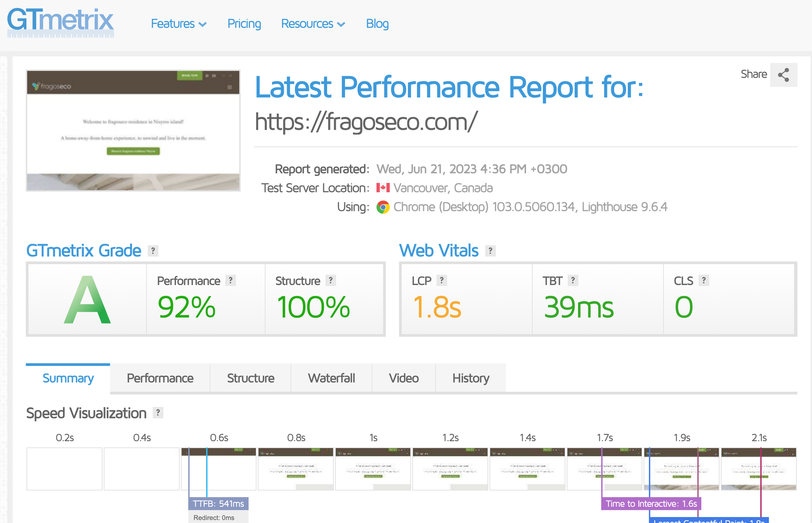
Task: Click the Redirect: 0ms label
Action: [x=214, y=517]
